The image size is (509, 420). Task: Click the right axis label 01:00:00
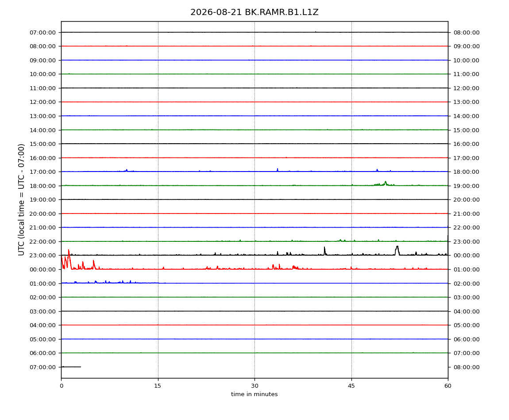coord(467,270)
